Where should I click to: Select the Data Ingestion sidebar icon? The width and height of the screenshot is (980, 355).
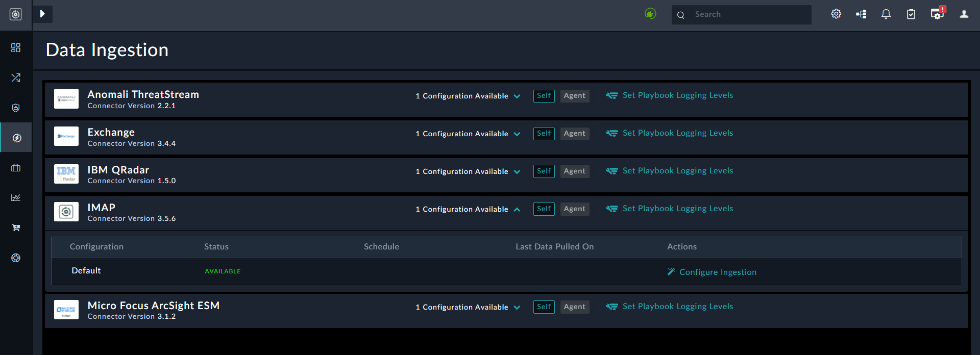[x=16, y=138]
